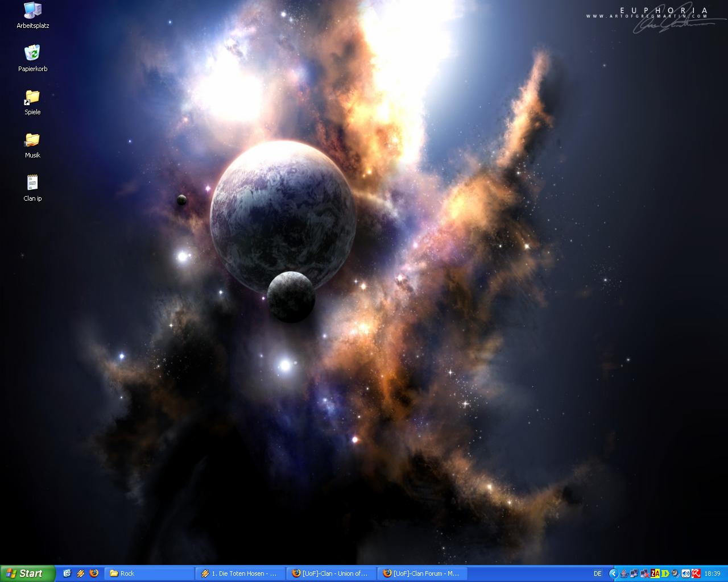
Task: Open the volume speaker tray icon
Action: click(x=685, y=573)
